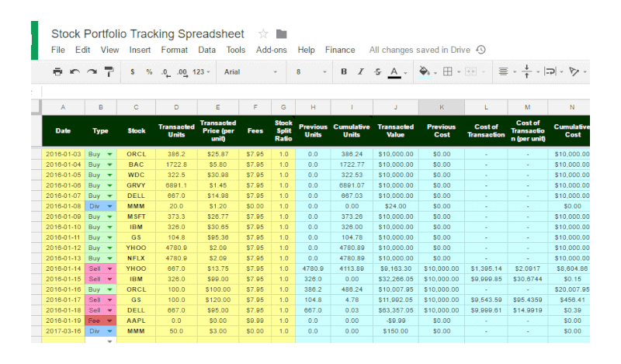Open the Data menu
Image resolution: width=621 pixels, height=364 pixels.
click(206, 50)
